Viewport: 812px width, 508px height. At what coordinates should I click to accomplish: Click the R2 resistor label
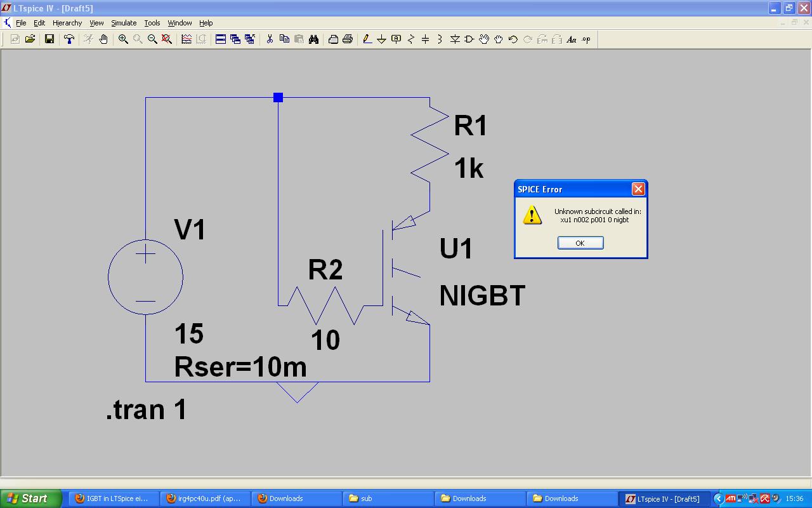tap(325, 270)
